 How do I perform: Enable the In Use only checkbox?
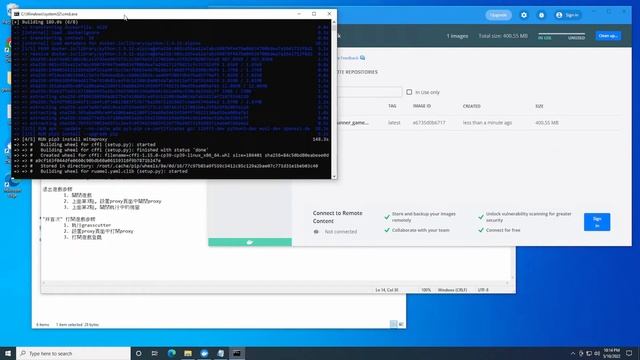[x=409, y=92]
